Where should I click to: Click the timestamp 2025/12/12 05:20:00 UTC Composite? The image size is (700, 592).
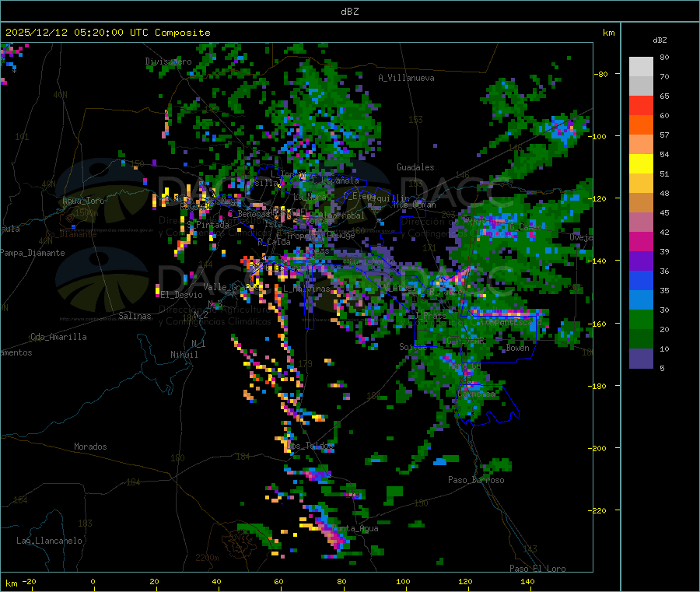[107, 33]
